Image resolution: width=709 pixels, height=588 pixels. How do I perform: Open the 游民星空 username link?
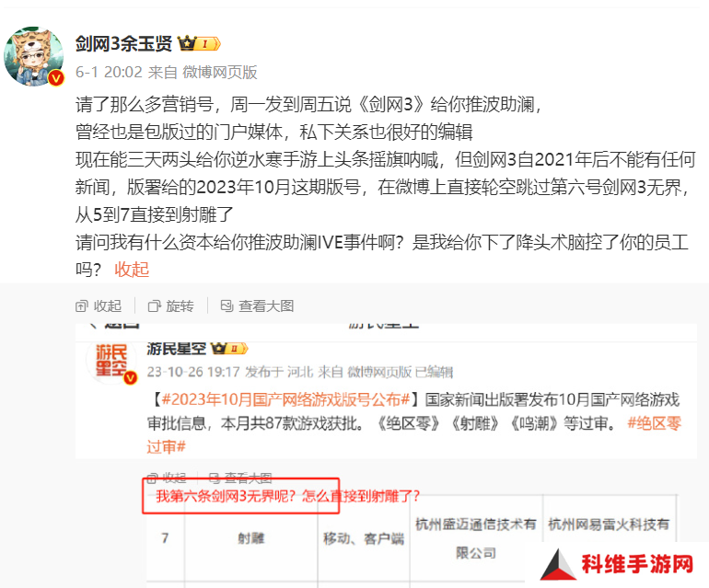coord(177,349)
